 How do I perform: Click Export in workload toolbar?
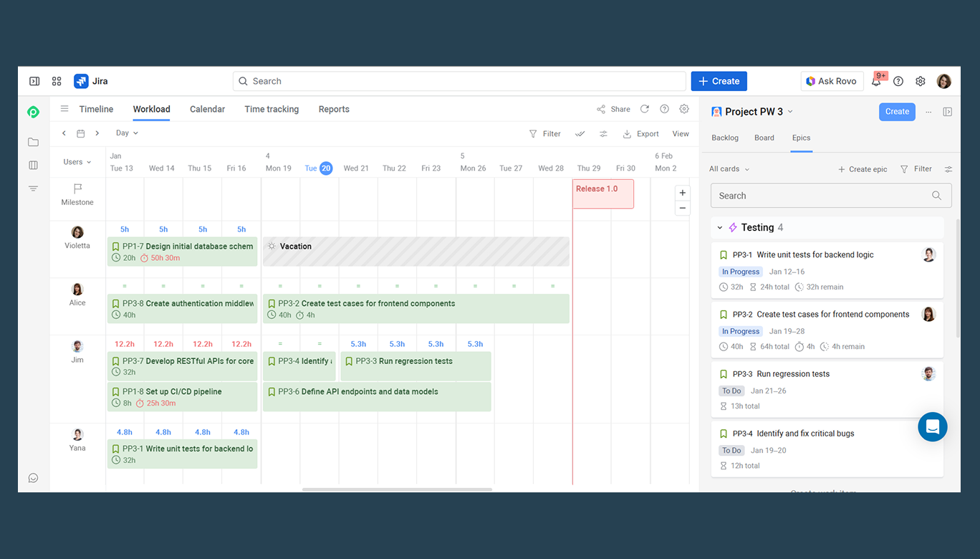click(640, 134)
